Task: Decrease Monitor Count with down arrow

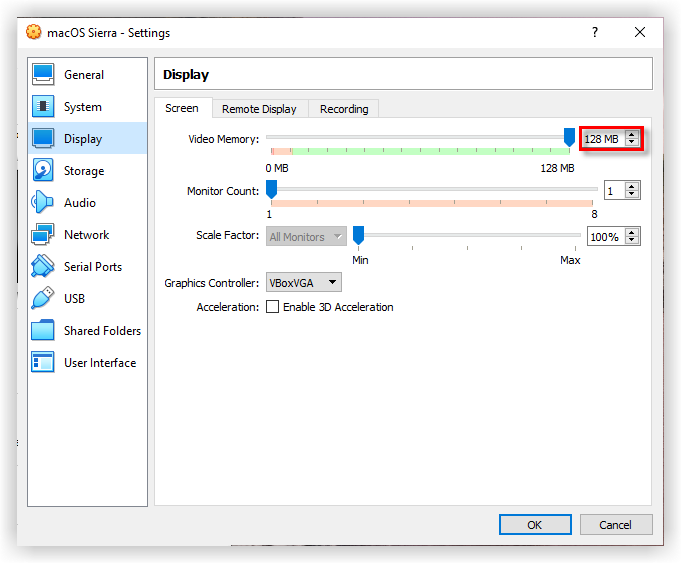Action: pyautogui.click(x=632, y=194)
